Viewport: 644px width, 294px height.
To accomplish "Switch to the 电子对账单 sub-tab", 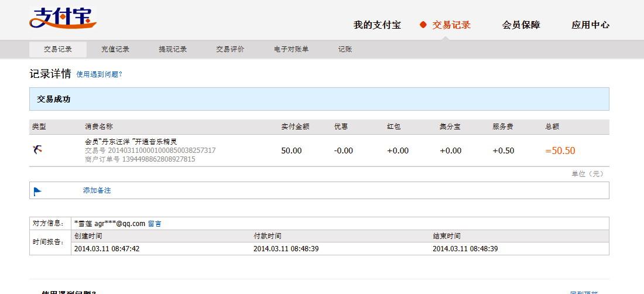I will tap(291, 49).
